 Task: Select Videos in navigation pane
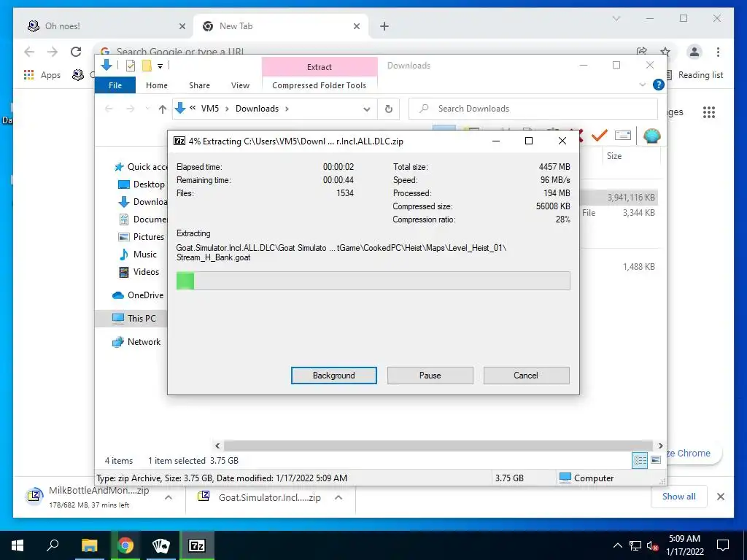click(x=139, y=272)
